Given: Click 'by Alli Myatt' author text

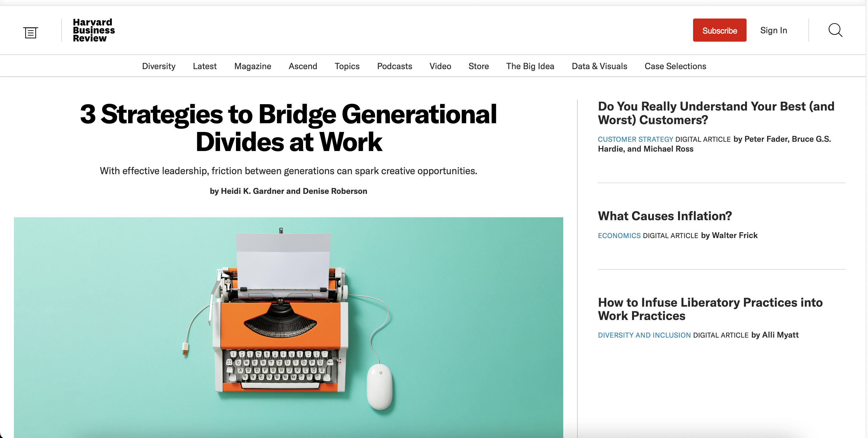Looking at the screenshot, I should click(x=775, y=335).
